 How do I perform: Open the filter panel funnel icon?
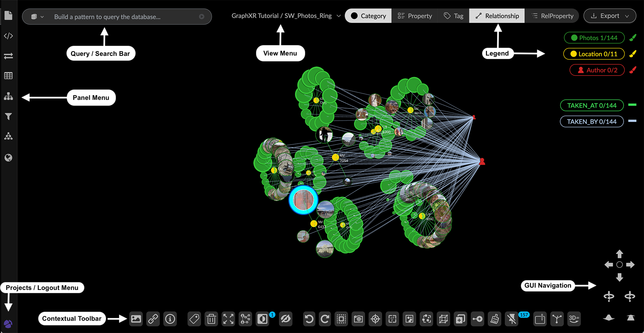pos(8,116)
